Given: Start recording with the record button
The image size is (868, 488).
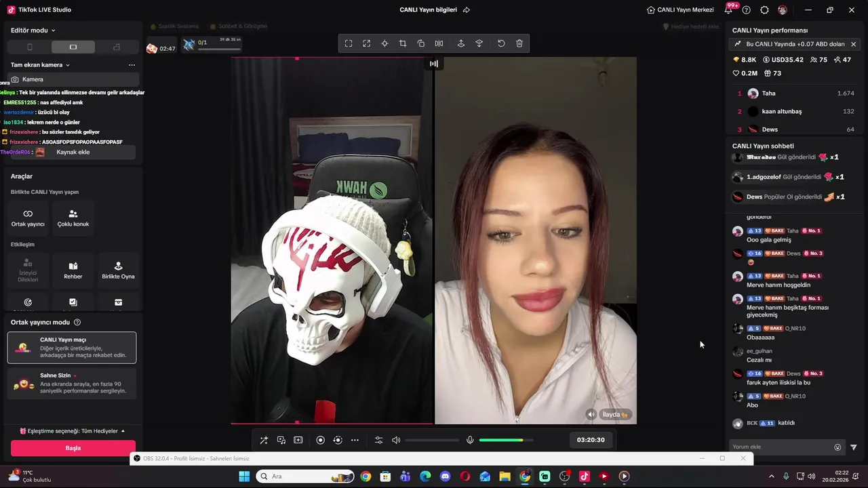Looking at the screenshot, I should point(321,440).
